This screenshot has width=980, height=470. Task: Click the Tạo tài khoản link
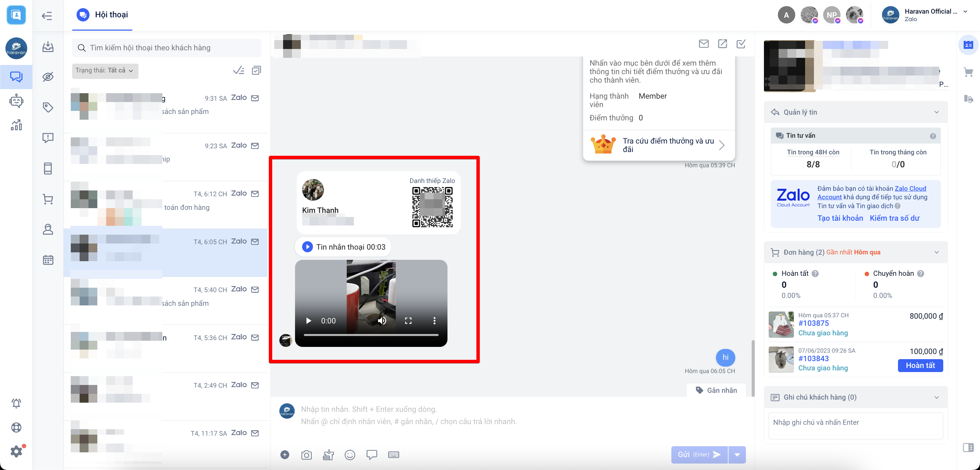click(840, 218)
